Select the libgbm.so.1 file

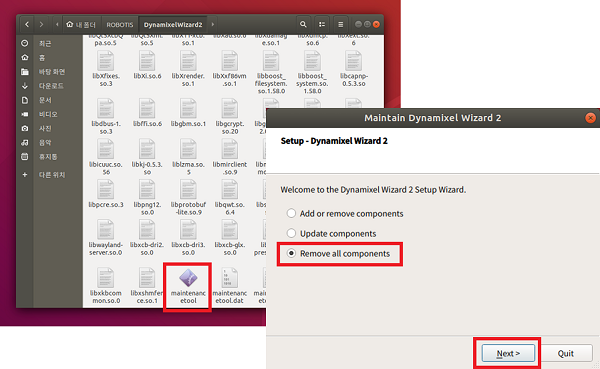(x=188, y=113)
